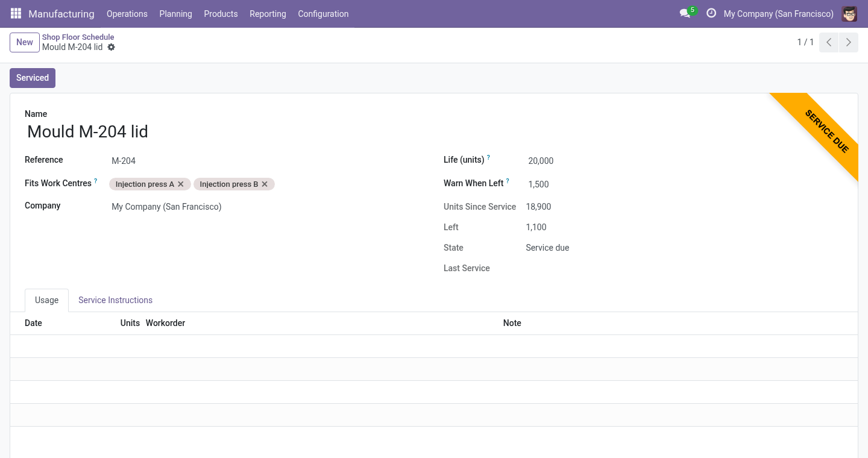The height and width of the screenshot is (458, 868).
Task: Click the State value Service due
Action: pyautogui.click(x=547, y=248)
